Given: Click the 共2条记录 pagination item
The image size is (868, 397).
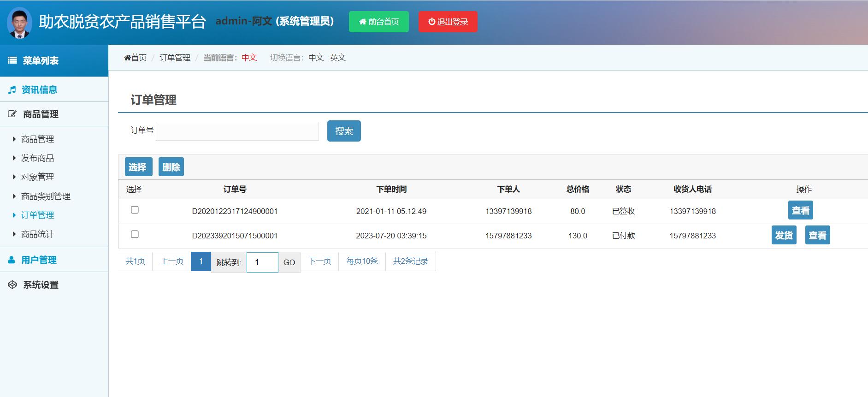Looking at the screenshot, I should point(410,261).
